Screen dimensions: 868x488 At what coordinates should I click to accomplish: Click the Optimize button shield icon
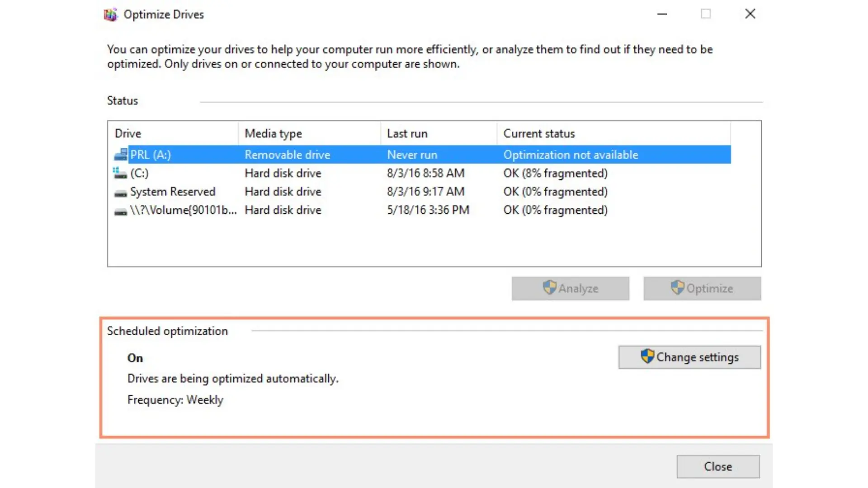(676, 288)
